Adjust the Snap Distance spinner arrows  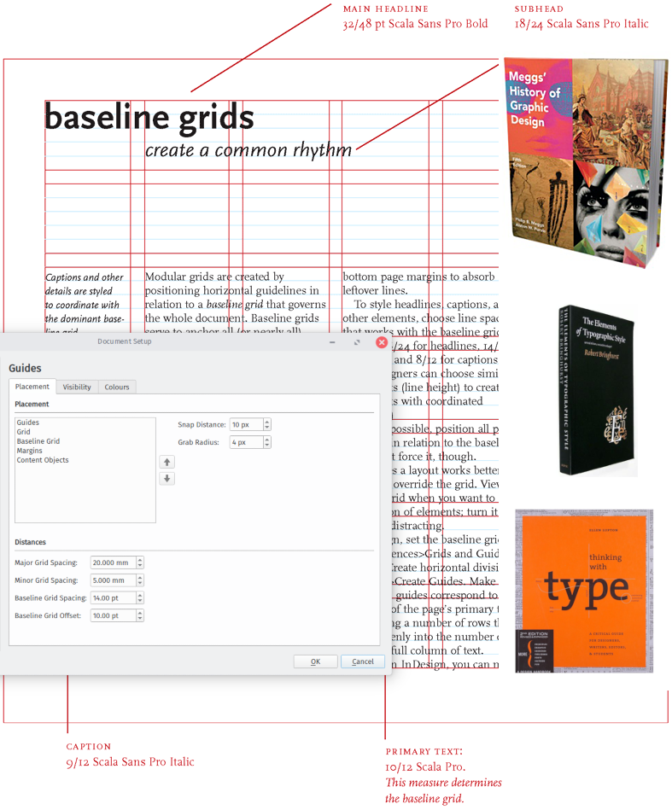[267, 424]
